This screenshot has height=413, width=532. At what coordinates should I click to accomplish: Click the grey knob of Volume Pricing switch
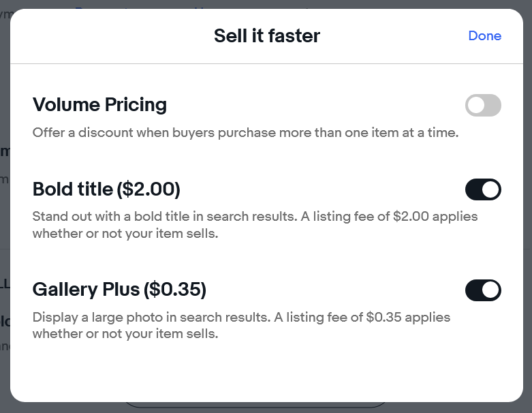475,105
